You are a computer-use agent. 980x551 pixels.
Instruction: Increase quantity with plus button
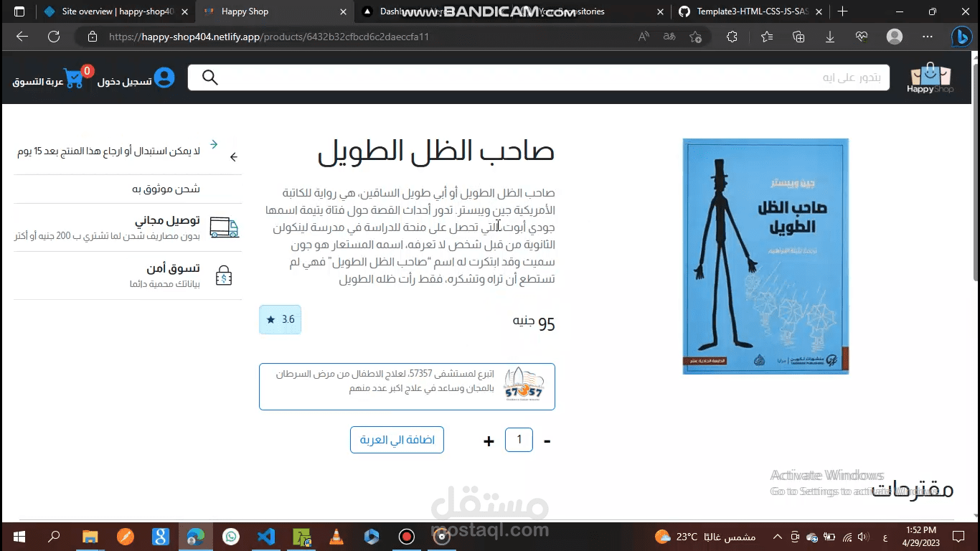pyautogui.click(x=489, y=441)
